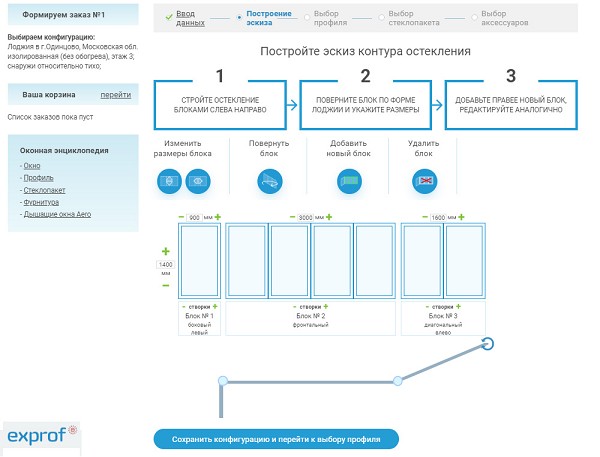This screenshot has height=457, width=600.
Task: Remove a sash from Block 2
Action: (x=293, y=306)
